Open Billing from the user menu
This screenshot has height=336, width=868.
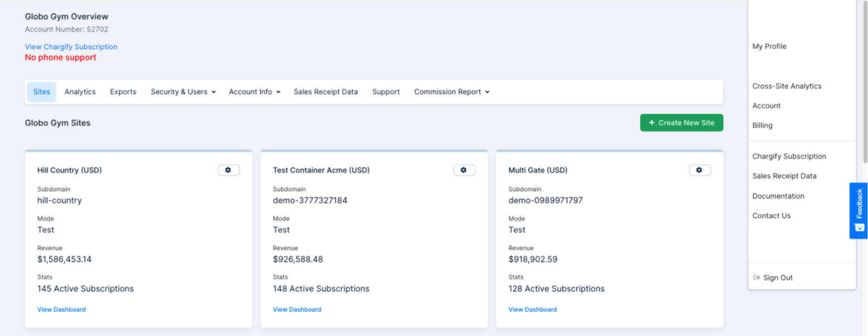pos(762,125)
